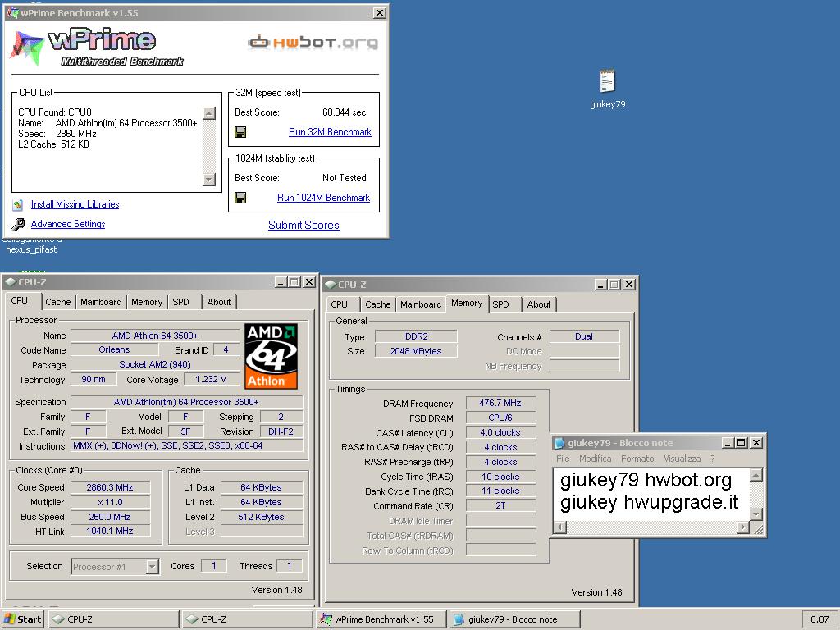Image resolution: width=840 pixels, height=630 pixels.
Task: Open the ? help menu in Blocco note
Action: tap(713, 459)
